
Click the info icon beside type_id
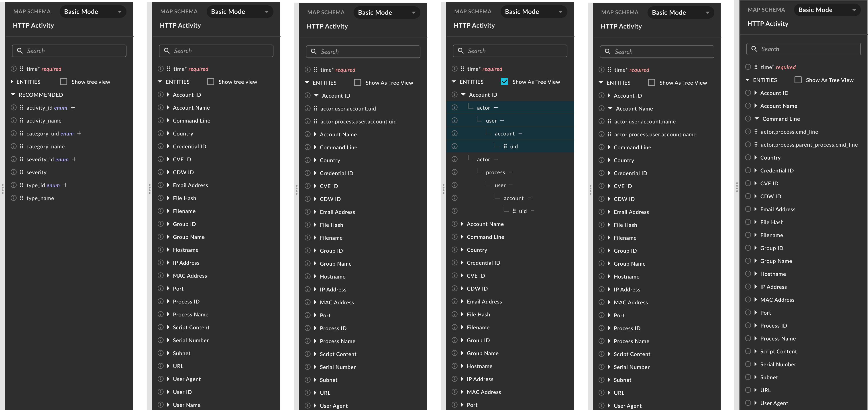point(14,185)
